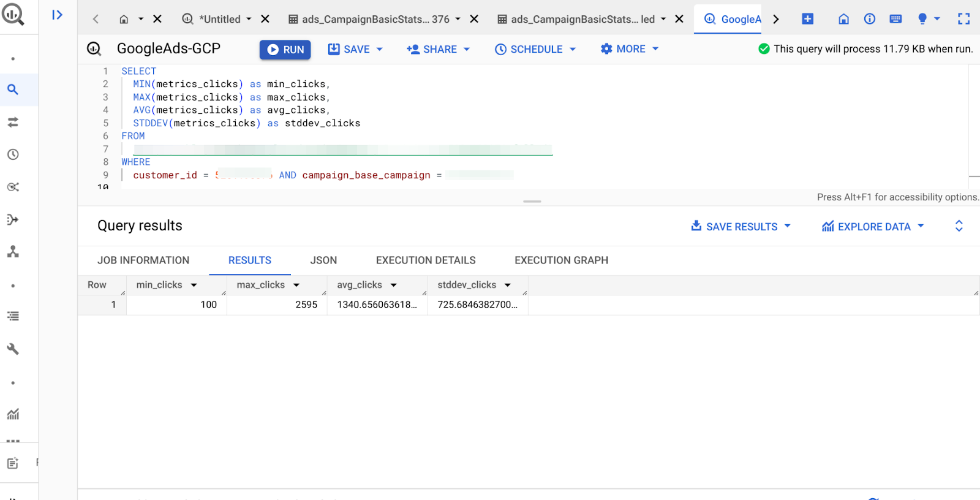
Task: Open the scheduled history clock icon in sidebar
Action: pyautogui.click(x=13, y=154)
